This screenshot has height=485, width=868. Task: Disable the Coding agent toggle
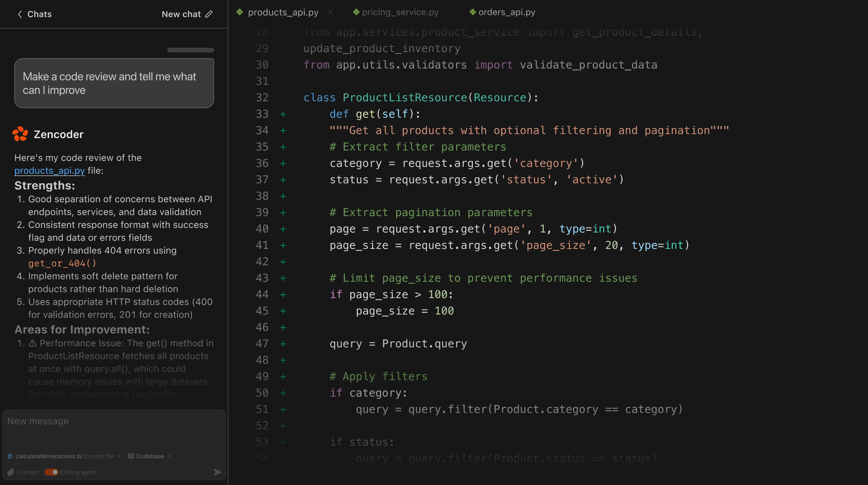pyautogui.click(x=51, y=472)
